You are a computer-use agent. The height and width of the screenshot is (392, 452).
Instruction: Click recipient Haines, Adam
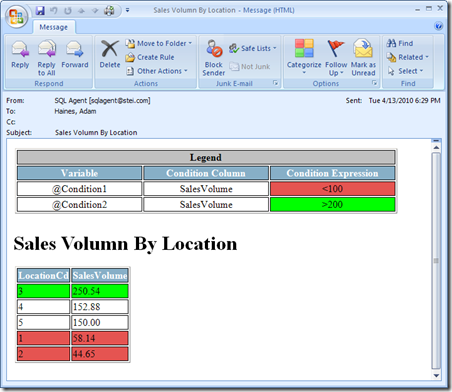click(75, 111)
